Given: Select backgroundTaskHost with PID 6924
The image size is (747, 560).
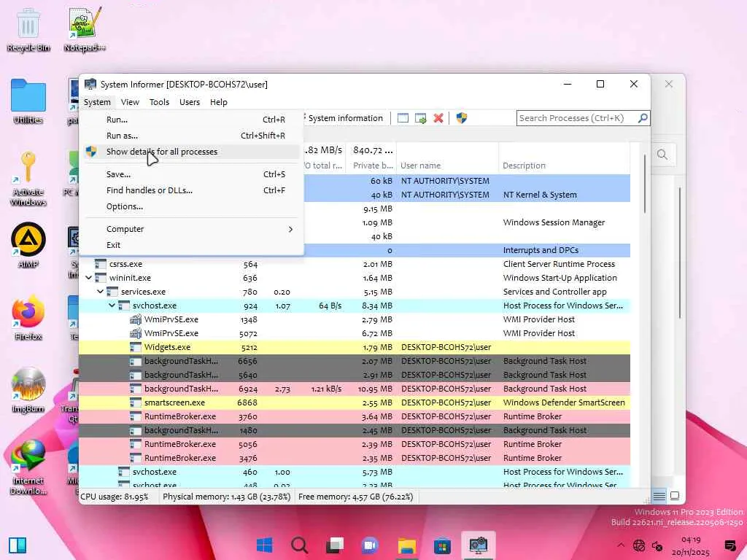Looking at the screenshot, I should coord(355,389).
